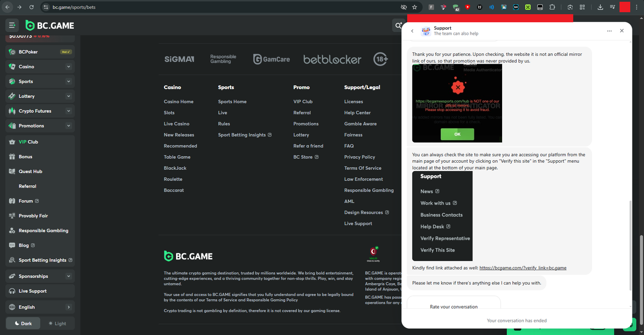Expand the Crypto Futures sidebar section
Viewport: 644px width, 335px height.
(x=68, y=111)
